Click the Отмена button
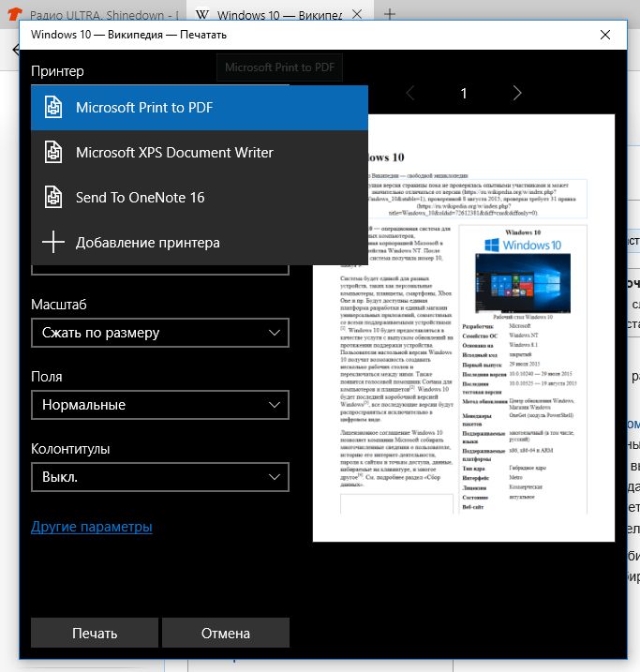This screenshot has height=672, width=640. (x=226, y=633)
